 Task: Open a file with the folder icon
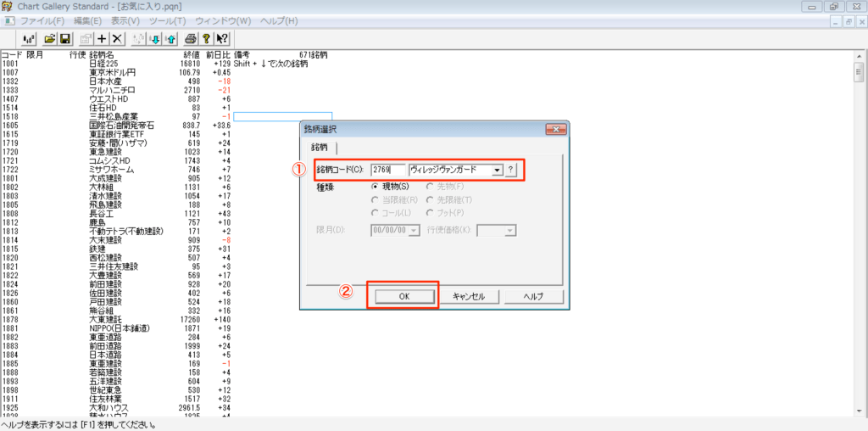[x=50, y=39]
